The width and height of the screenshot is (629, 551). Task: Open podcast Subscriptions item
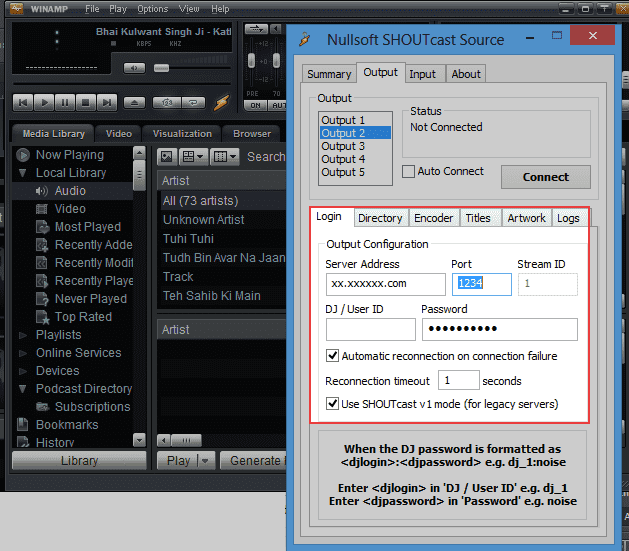coord(92,407)
